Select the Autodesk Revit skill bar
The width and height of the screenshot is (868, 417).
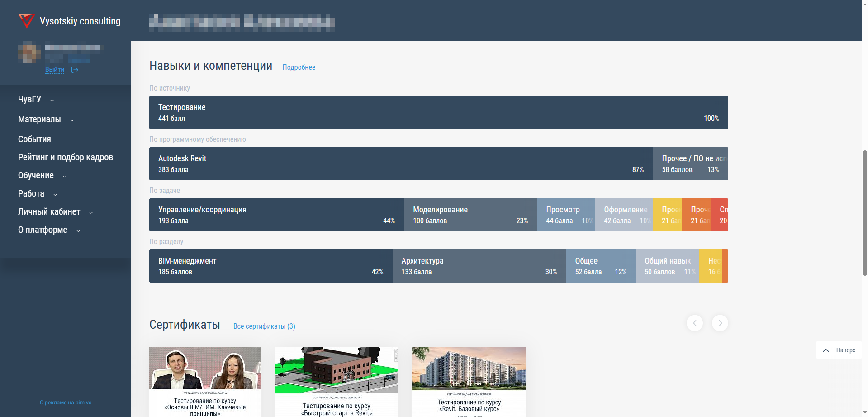tap(401, 164)
